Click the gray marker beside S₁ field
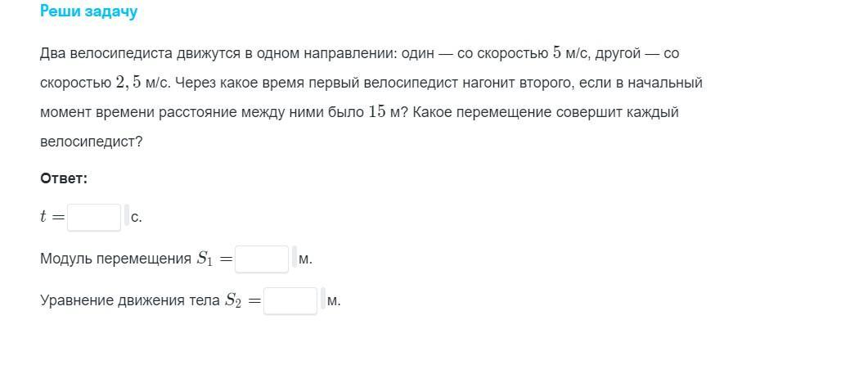868x383 pixels. pos(295,257)
